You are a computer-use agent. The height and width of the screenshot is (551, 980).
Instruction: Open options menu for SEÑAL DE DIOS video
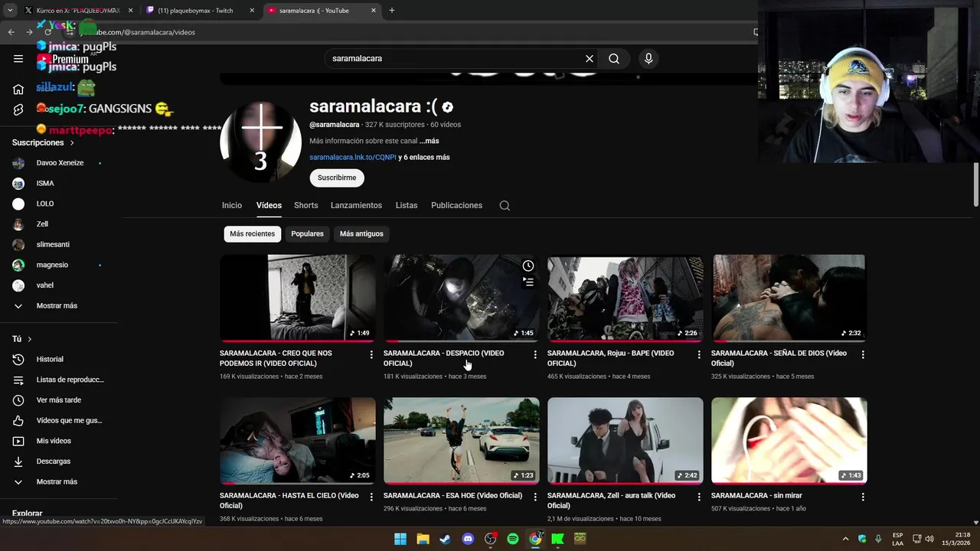pos(863,354)
